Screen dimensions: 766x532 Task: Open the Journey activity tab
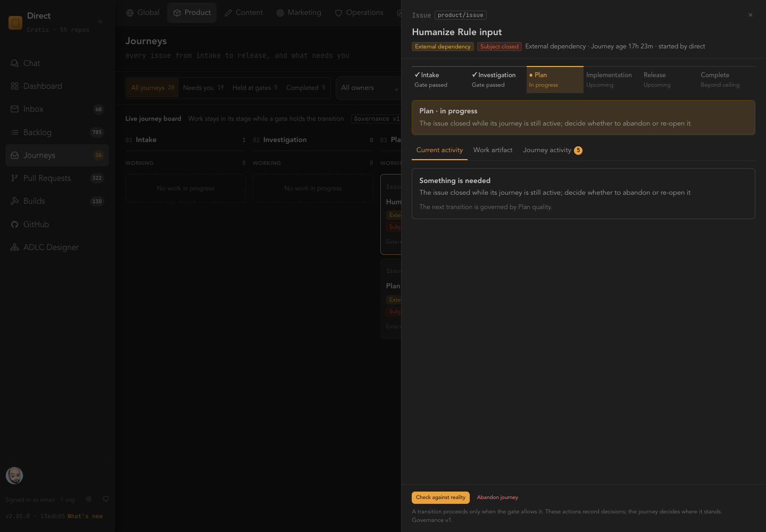pyautogui.click(x=552, y=150)
